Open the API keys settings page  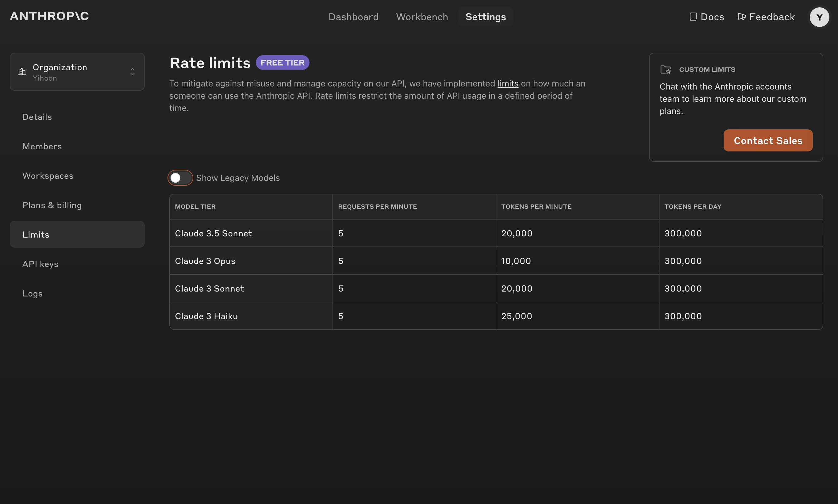point(40,264)
